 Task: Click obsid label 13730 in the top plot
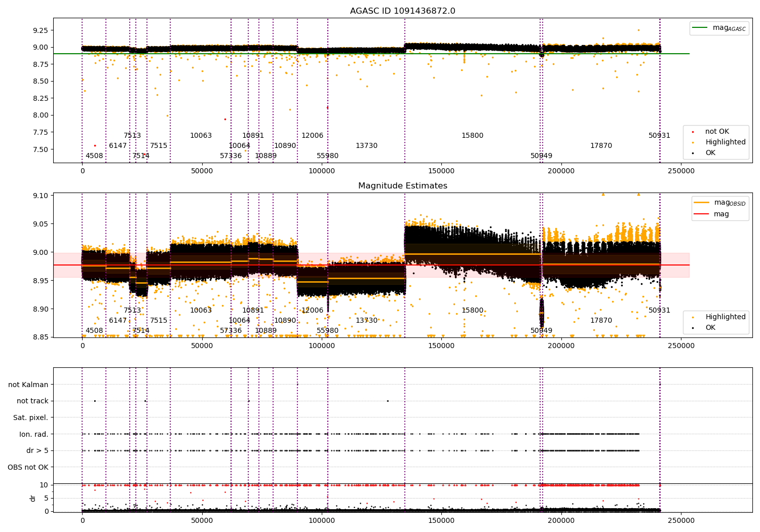click(366, 146)
